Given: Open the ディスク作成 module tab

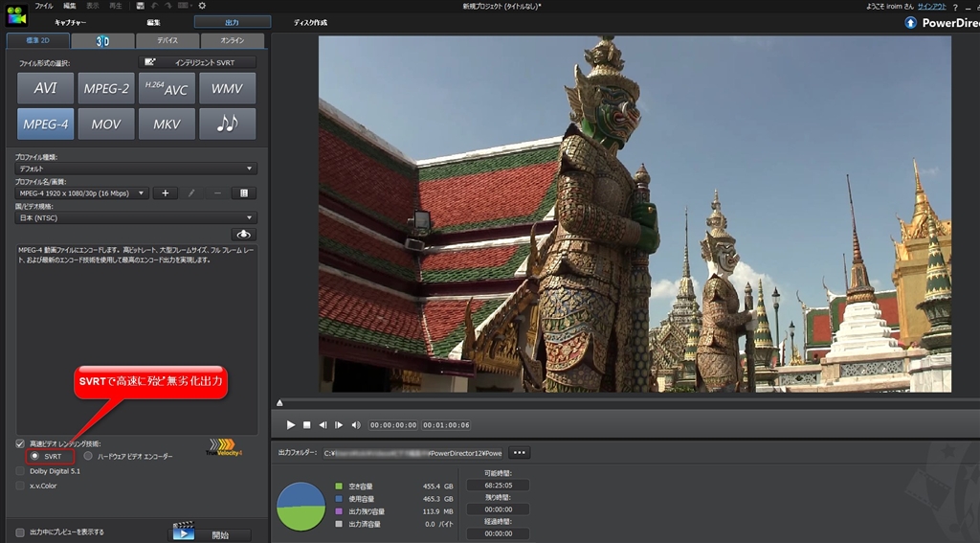Looking at the screenshot, I should [310, 22].
